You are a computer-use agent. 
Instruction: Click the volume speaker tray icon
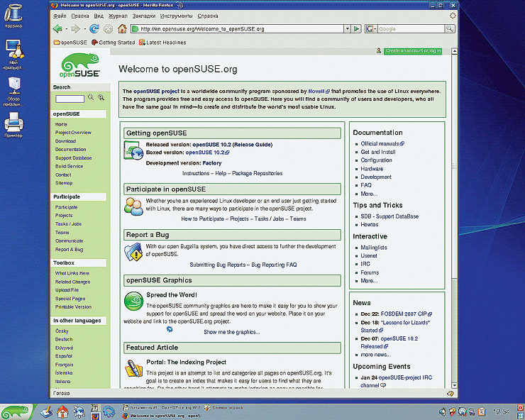[x=442, y=411]
